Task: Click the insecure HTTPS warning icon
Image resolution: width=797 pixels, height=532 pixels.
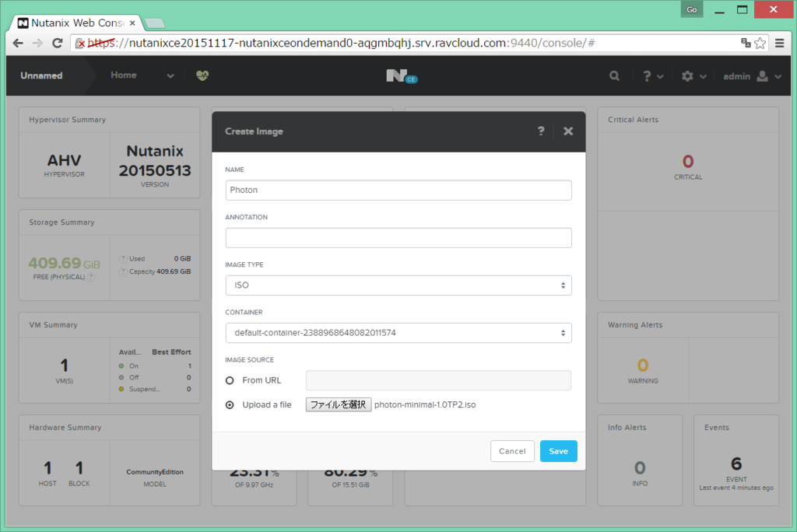Action: coord(80,44)
